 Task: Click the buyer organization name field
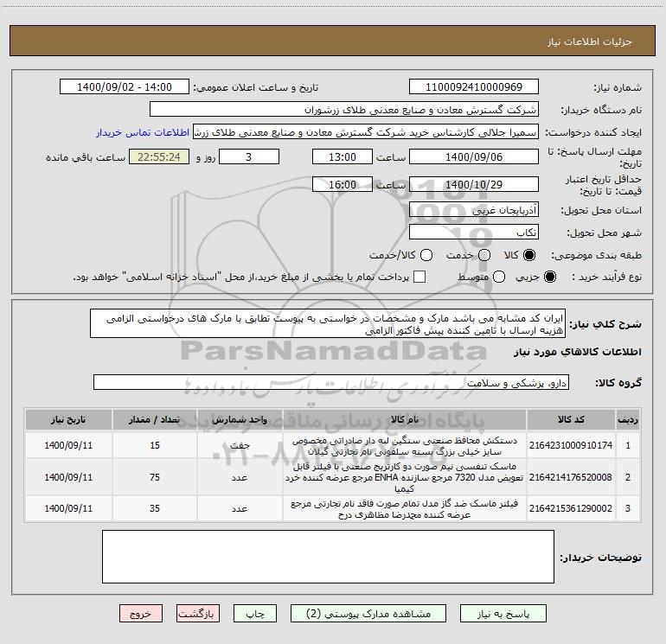344,110
